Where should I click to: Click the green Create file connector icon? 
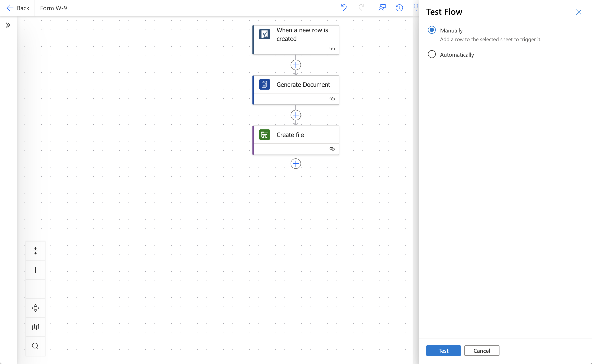tap(264, 135)
